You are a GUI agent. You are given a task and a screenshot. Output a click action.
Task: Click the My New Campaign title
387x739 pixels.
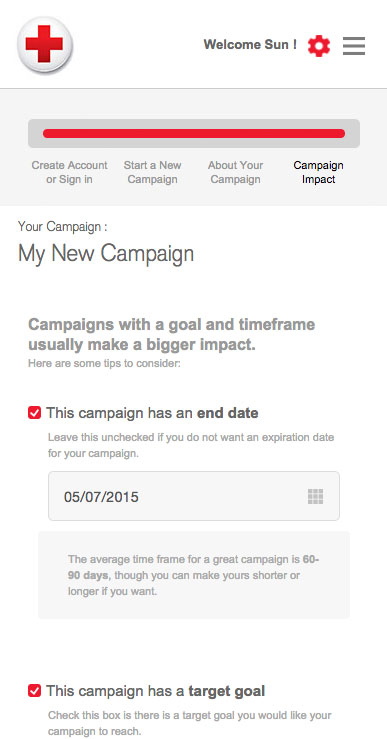[x=106, y=254]
